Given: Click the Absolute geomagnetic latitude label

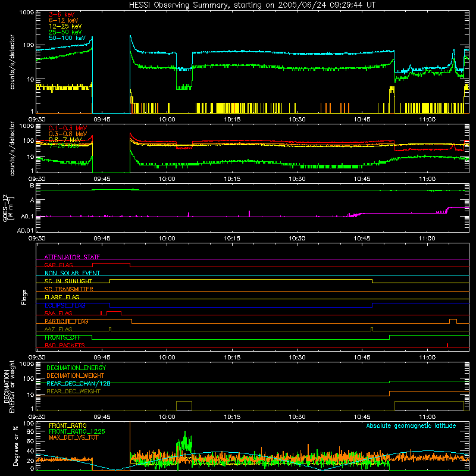Looking at the screenshot, I should pos(411,425).
